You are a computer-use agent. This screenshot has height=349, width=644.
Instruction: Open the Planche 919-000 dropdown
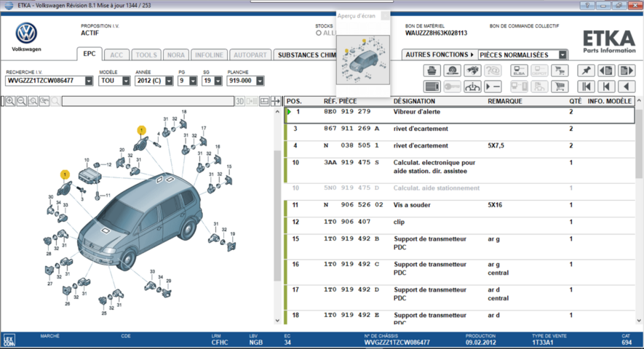260,81
